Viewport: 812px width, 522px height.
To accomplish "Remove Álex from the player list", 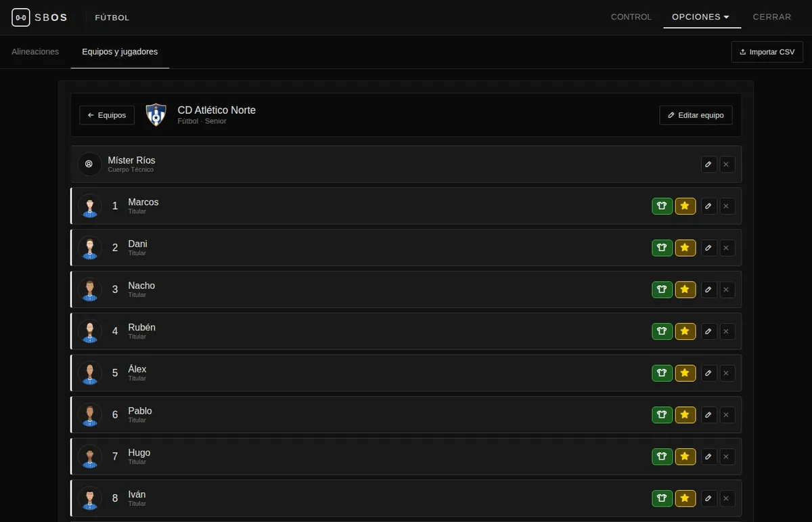I will [727, 373].
